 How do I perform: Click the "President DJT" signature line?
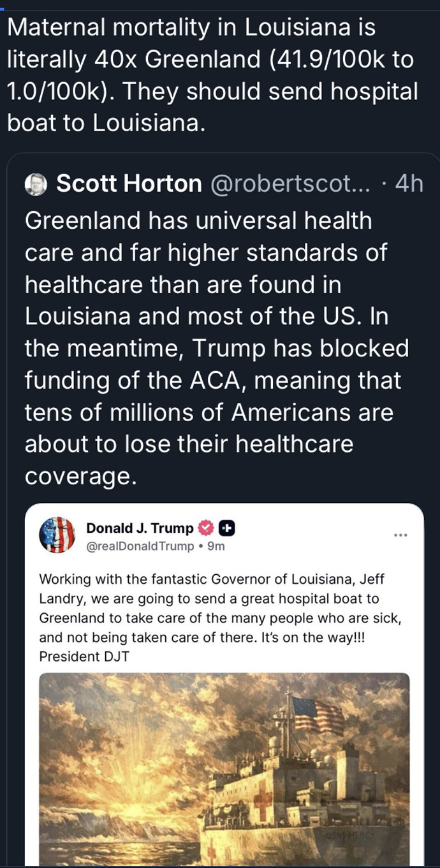(x=84, y=656)
